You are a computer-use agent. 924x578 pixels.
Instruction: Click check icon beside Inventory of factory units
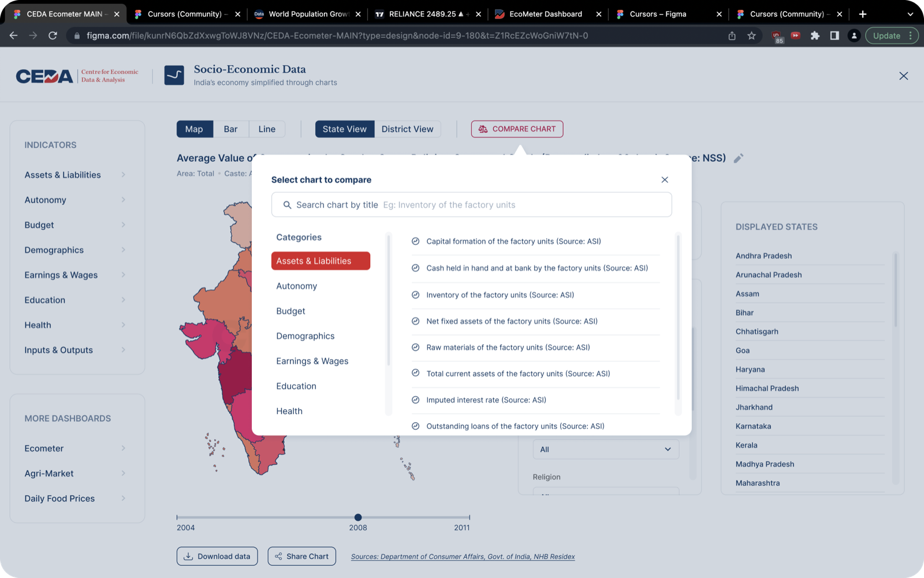pos(415,294)
